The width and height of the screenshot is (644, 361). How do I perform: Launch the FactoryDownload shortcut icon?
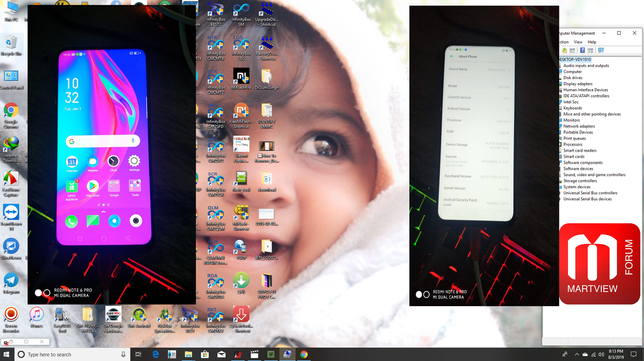click(267, 48)
